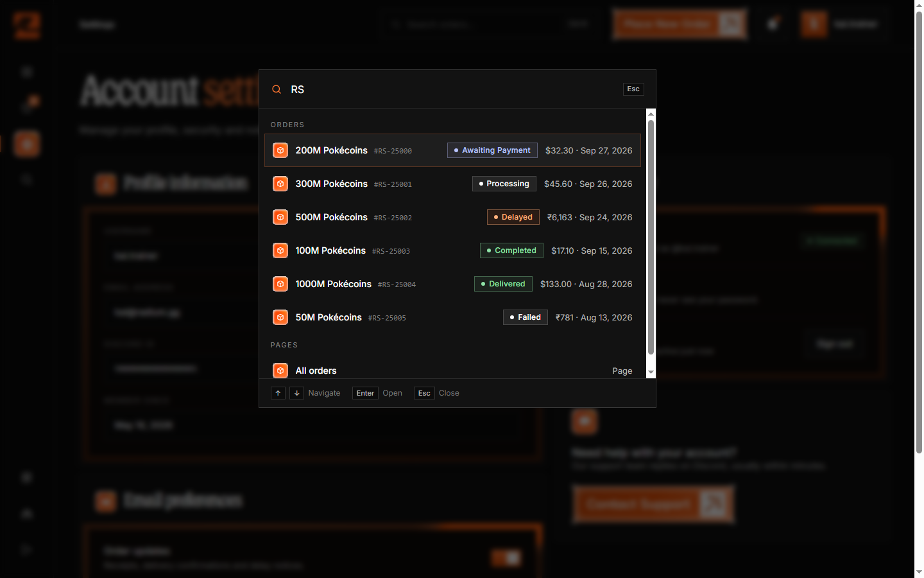Image resolution: width=924 pixels, height=578 pixels.
Task: Click the PAGES section heading
Action: 284,345
